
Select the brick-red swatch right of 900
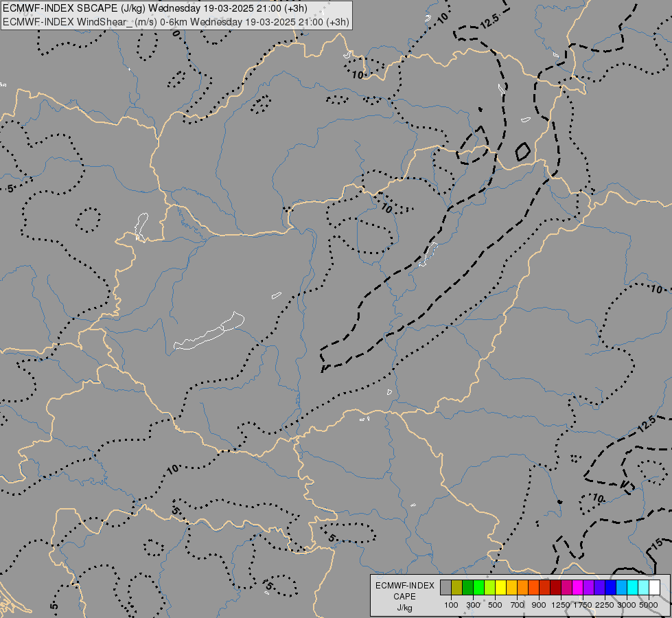pyautogui.click(x=545, y=588)
